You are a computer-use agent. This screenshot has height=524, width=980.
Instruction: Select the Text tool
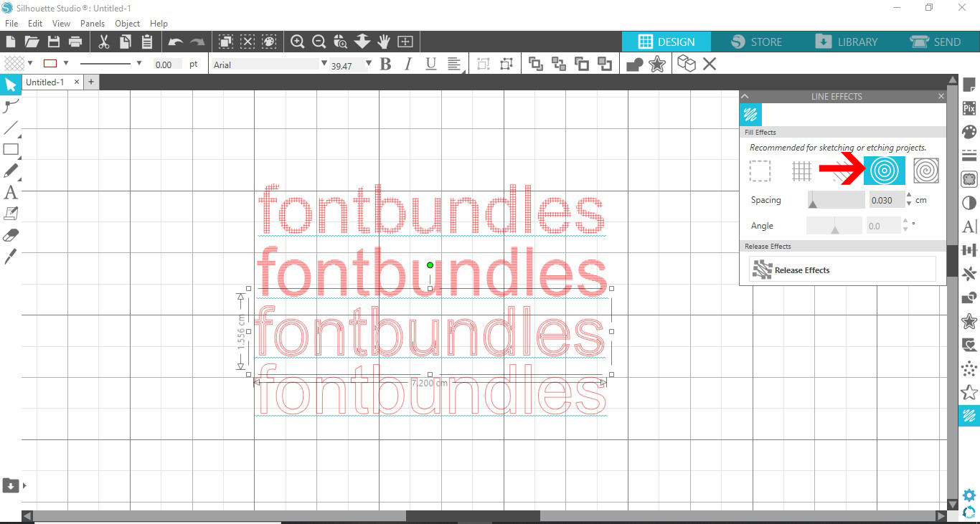click(11, 192)
